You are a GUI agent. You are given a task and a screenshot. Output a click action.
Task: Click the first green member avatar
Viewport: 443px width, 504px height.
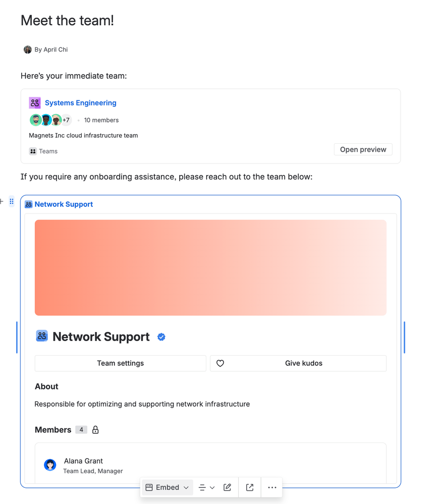point(36,120)
